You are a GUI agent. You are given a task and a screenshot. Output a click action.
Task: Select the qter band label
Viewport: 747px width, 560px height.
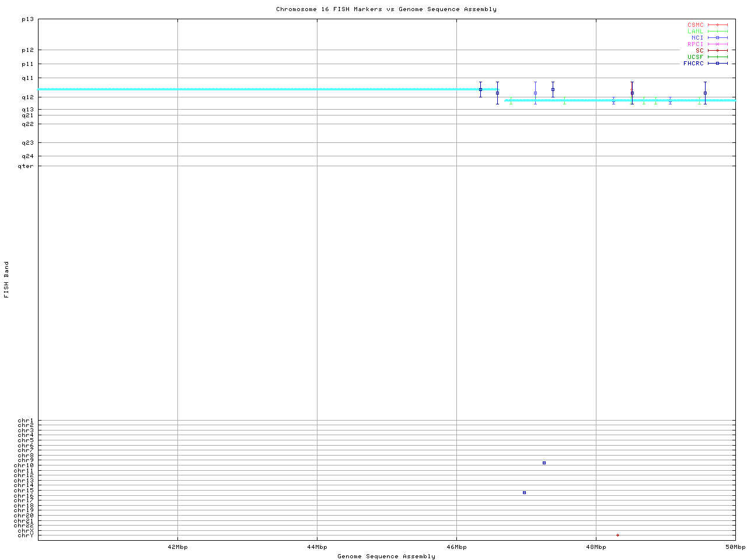click(26, 166)
